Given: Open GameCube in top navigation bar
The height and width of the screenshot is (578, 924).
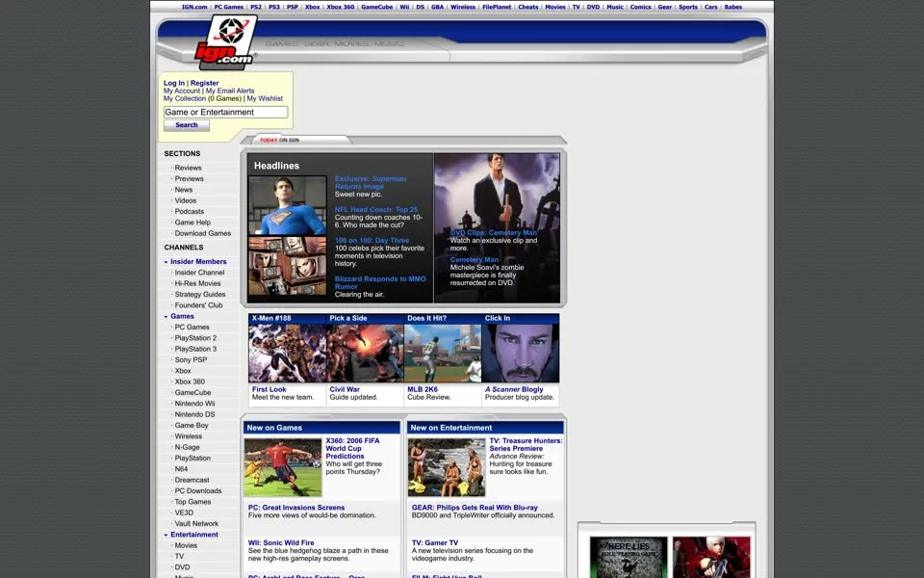Looking at the screenshot, I should [377, 7].
